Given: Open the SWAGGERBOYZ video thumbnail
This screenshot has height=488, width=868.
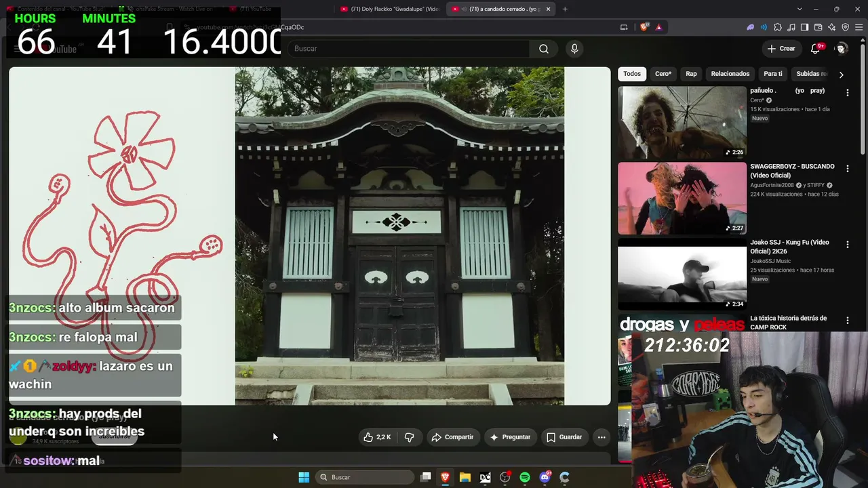Looking at the screenshot, I should (682, 199).
